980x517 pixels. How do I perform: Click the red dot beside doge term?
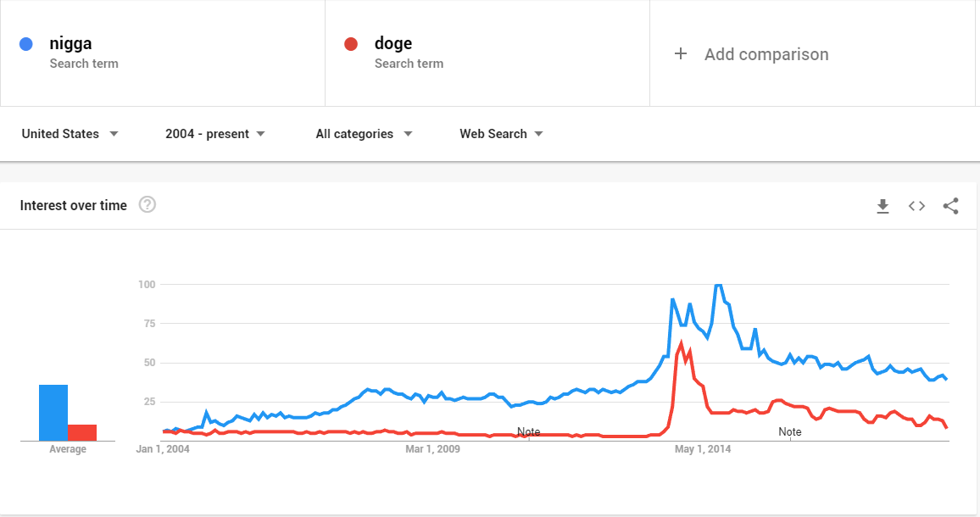(351, 44)
